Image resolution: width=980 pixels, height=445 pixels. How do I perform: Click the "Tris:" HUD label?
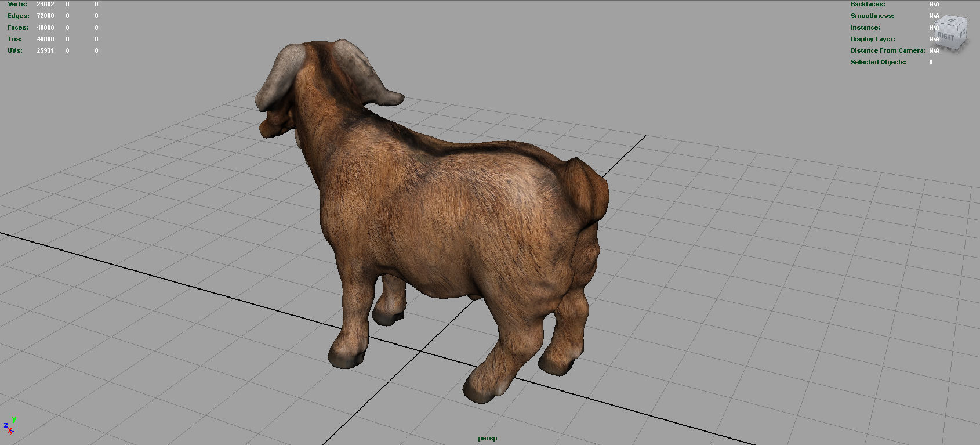pos(15,39)
